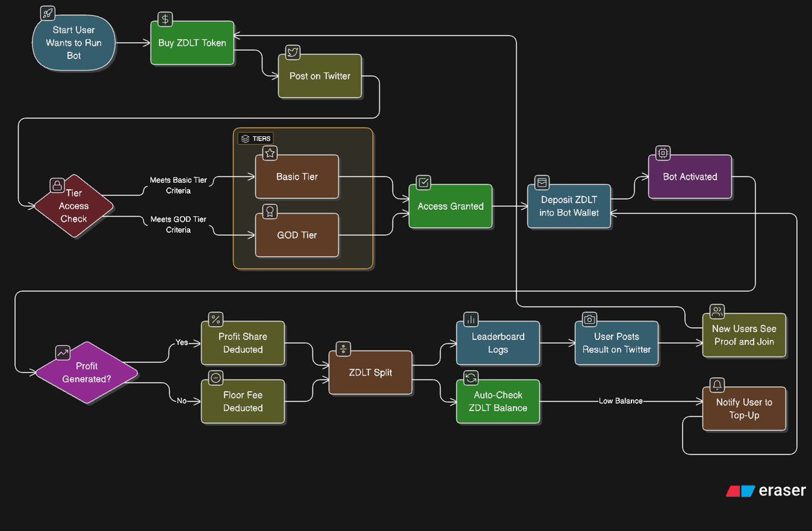Click the refresh icon on Auto-Check ZDLT Balance
Screen dimensions: 812x531
point(471,377)
